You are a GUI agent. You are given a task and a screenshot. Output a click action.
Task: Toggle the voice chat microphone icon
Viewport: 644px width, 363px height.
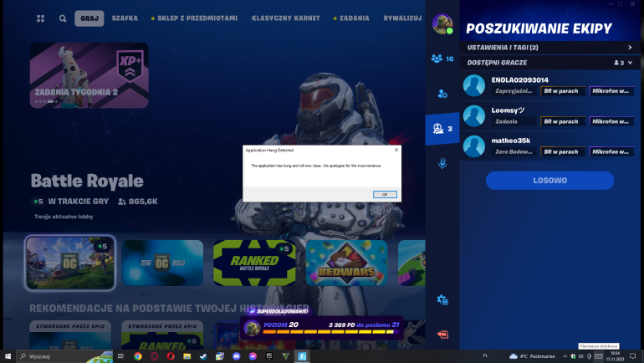[442, 163]
